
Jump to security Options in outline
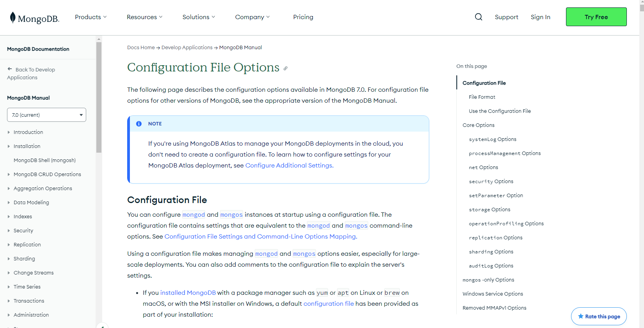tap(491, 182)
